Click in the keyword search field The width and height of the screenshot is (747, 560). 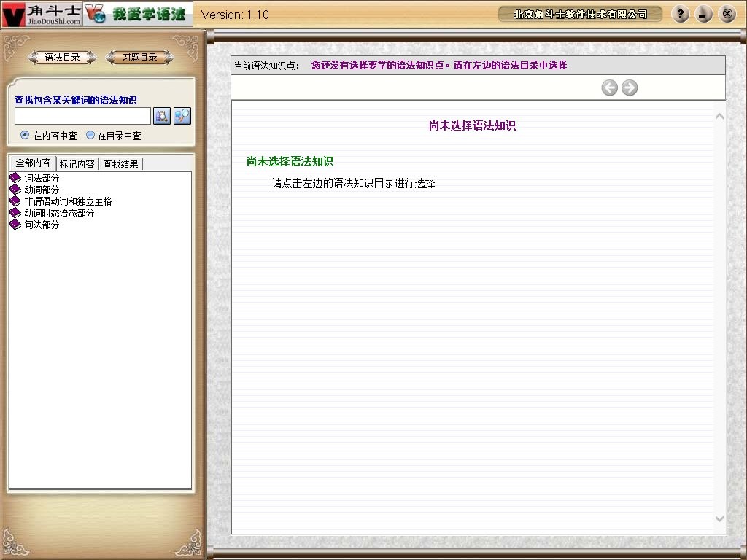[82, 116]
